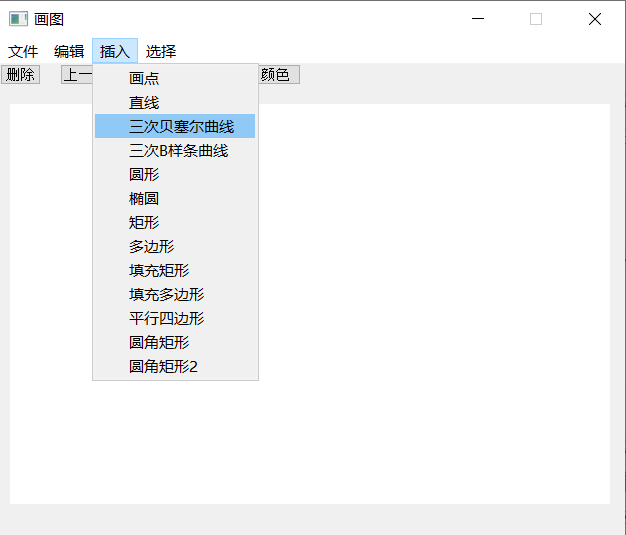Pick the 多边形 menu item
This screenshot has width=626, height=535.
coord(175,246)
